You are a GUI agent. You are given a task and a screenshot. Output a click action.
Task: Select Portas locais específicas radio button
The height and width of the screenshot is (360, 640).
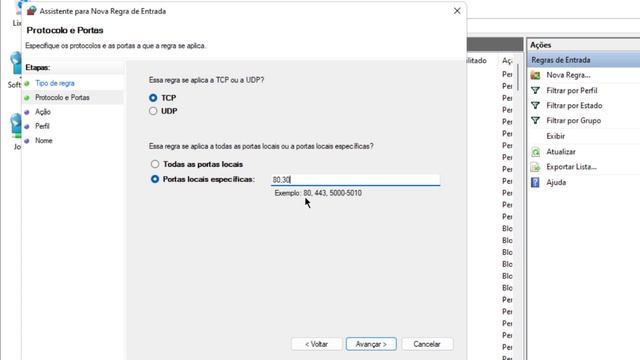155,179
